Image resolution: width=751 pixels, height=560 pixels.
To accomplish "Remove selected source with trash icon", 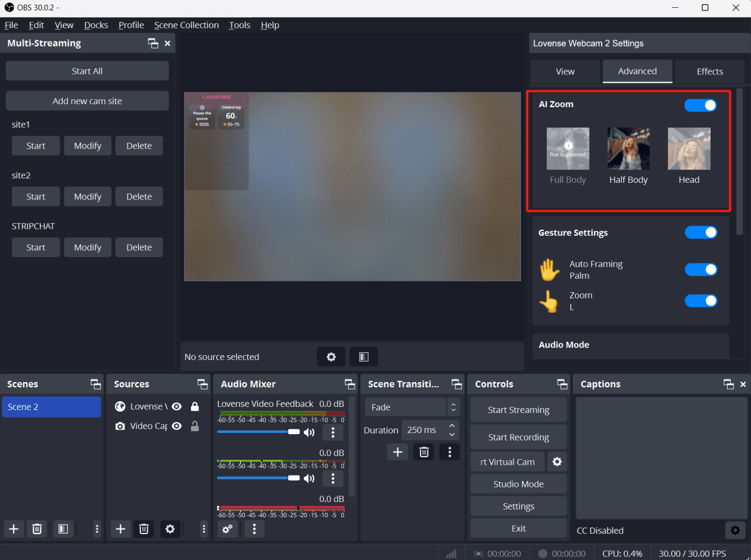I will coord(144,528).
